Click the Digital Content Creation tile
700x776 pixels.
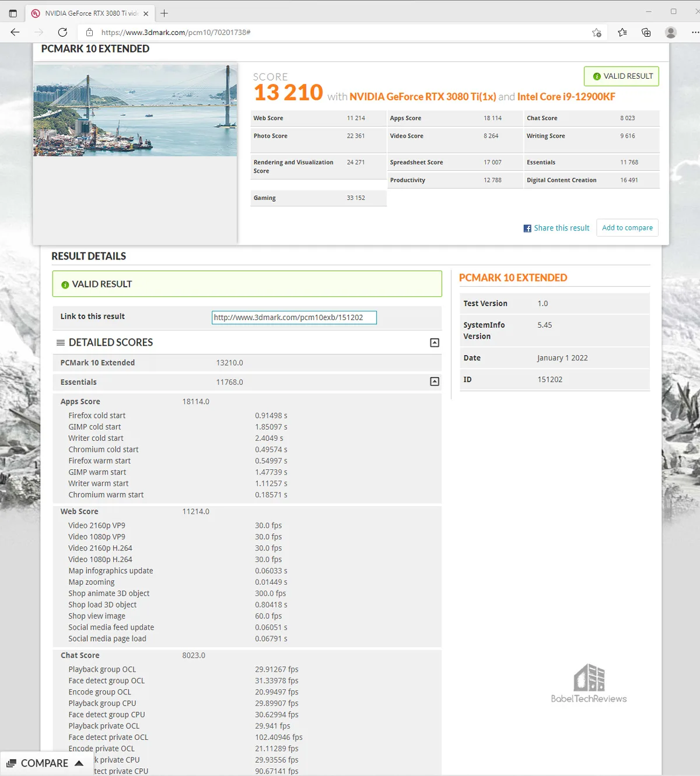coord(591,180)
